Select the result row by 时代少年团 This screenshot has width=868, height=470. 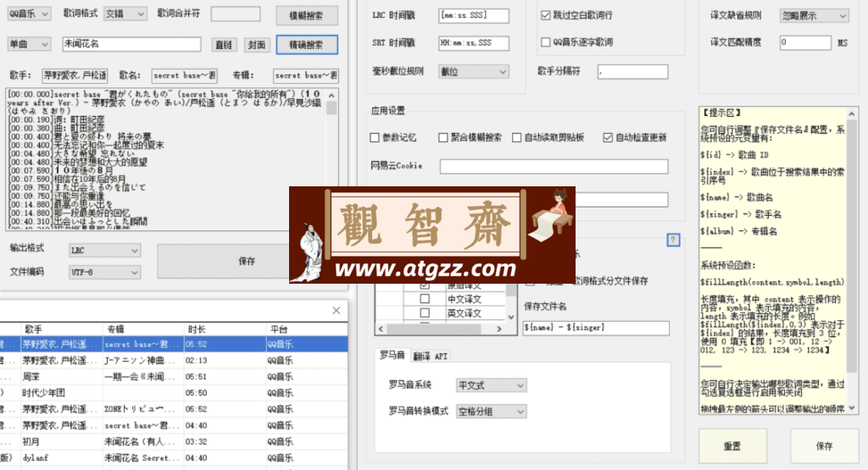(x=174, y=393)
